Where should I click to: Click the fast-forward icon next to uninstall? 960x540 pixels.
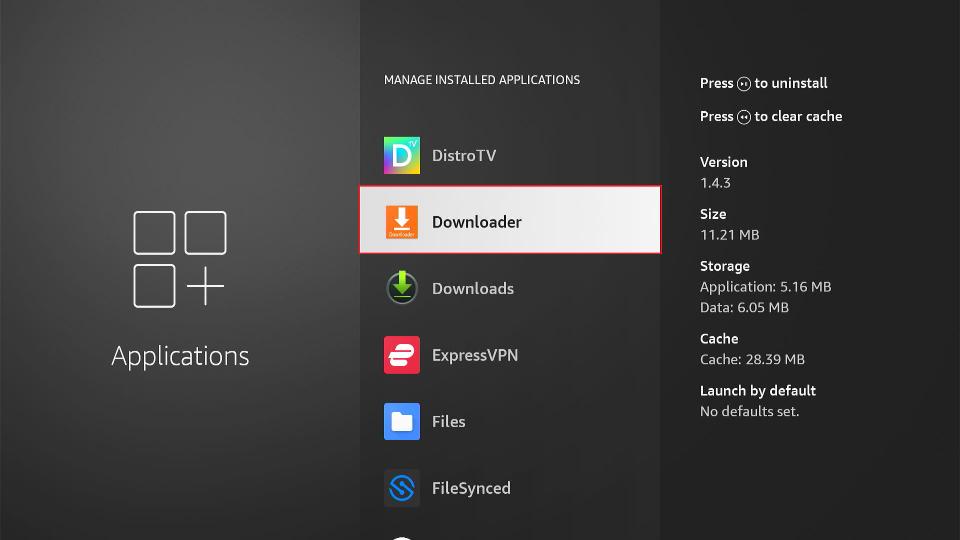[x=744, y=84]
